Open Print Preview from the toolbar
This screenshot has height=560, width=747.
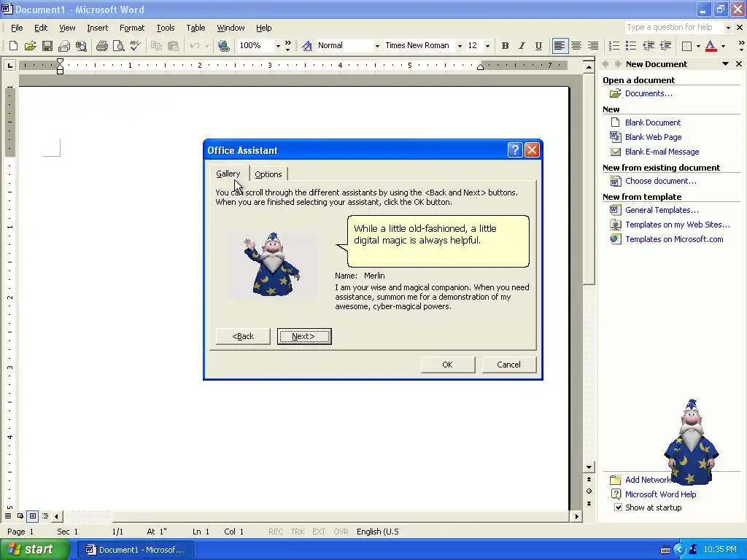[118, 46]
